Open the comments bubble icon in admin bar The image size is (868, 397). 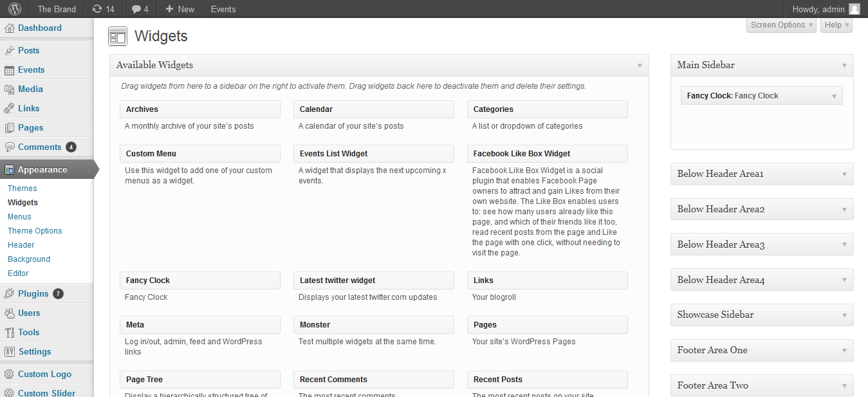136,9
